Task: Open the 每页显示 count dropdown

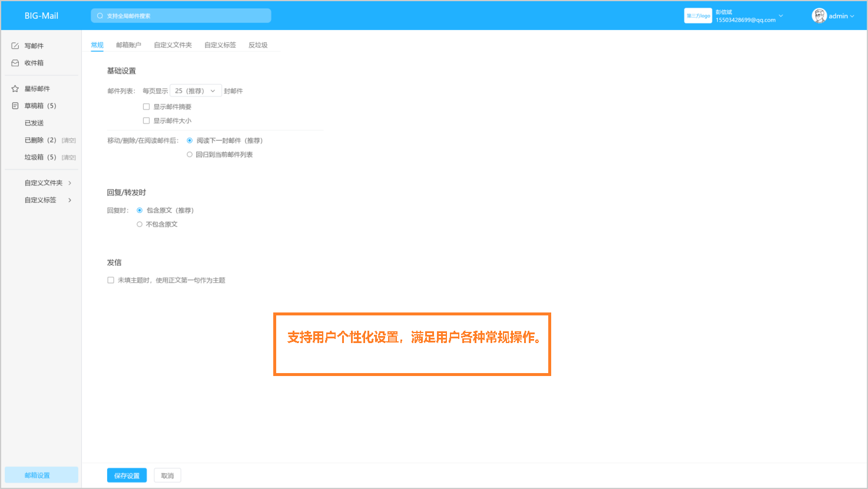Action: [x=196, y=90]
